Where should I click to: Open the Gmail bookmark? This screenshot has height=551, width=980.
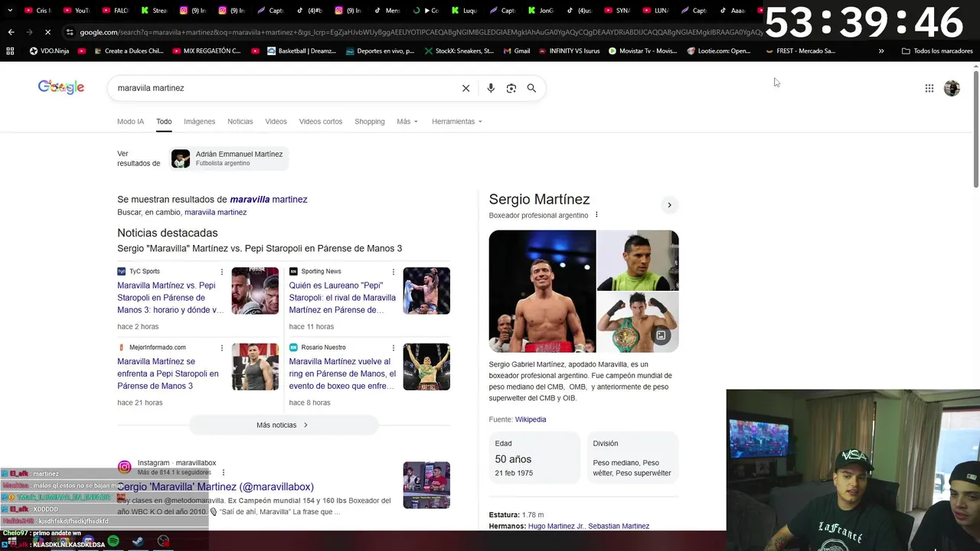pyautogui.click(x=516, y=51)
